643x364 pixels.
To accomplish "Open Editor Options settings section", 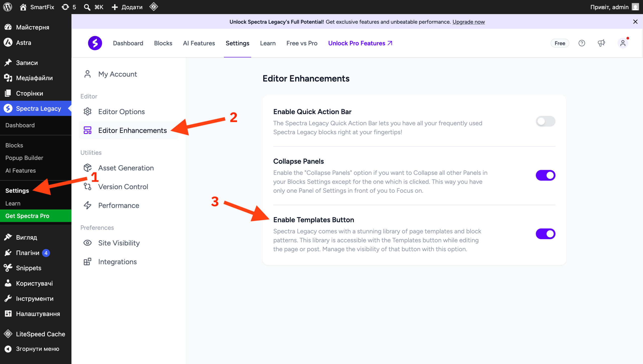I will tap(129, 112).
